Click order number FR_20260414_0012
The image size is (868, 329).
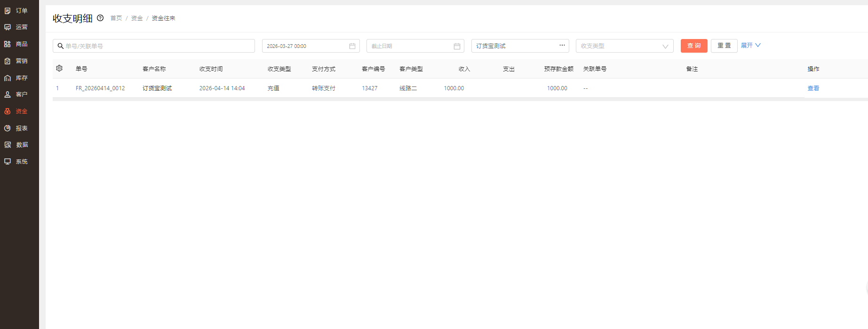[100, 88]
